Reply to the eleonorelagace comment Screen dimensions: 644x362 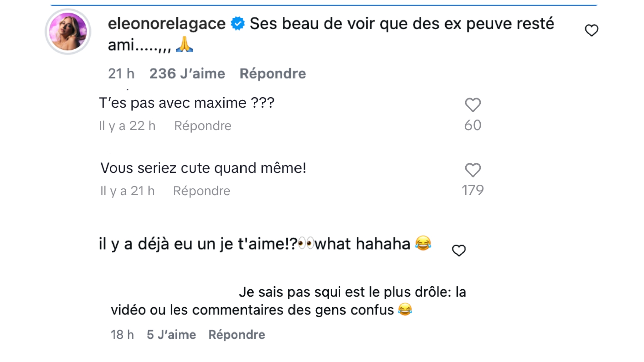pos(272,74)
